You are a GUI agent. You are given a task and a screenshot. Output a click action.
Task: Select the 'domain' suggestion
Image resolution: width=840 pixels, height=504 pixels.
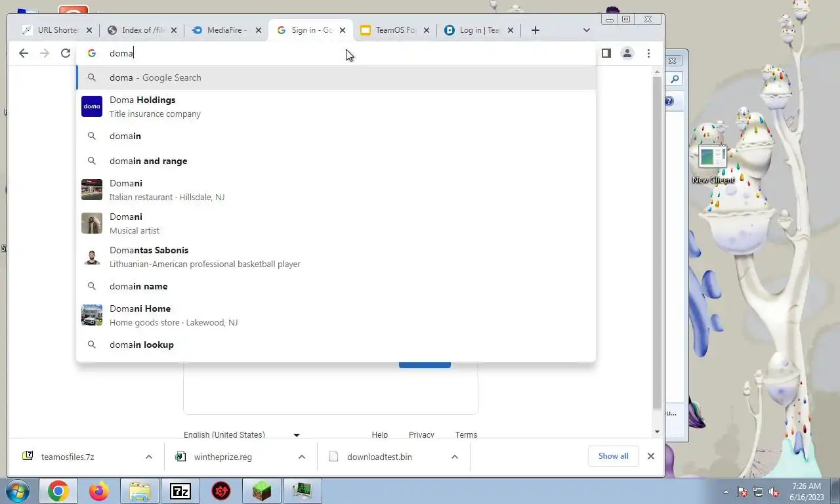point(336,136)
